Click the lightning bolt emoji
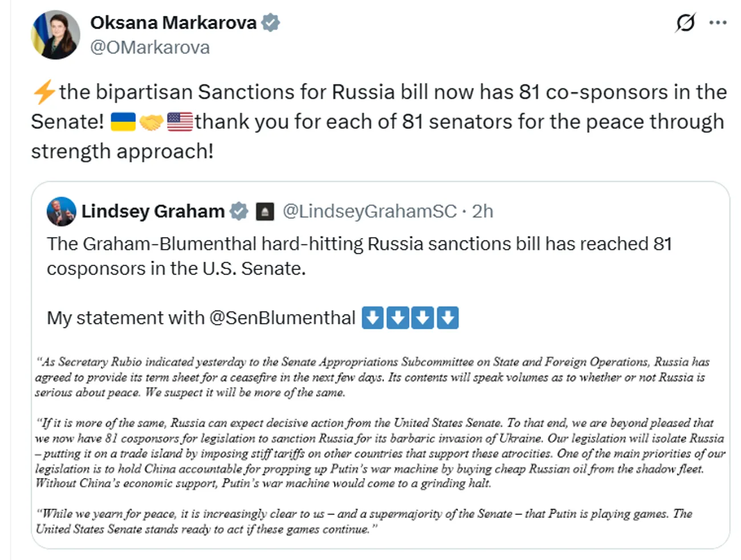This screenshot has width=741, height=560. pyautogui.click(x=44, y=92)
